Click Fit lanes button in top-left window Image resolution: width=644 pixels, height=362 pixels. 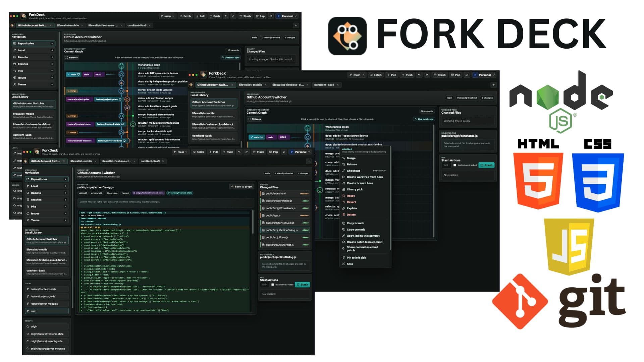coord(71,58)
